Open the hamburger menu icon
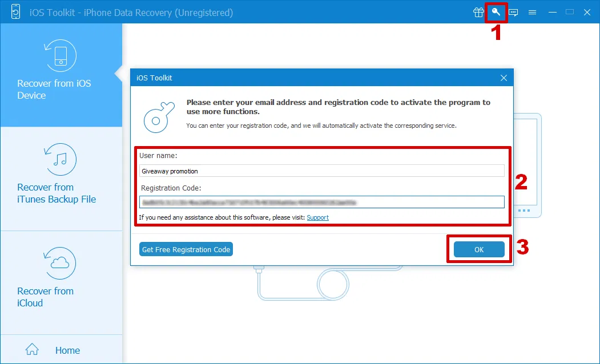The image size is (600, 364). pyautogui.click(x=532, y=12)
